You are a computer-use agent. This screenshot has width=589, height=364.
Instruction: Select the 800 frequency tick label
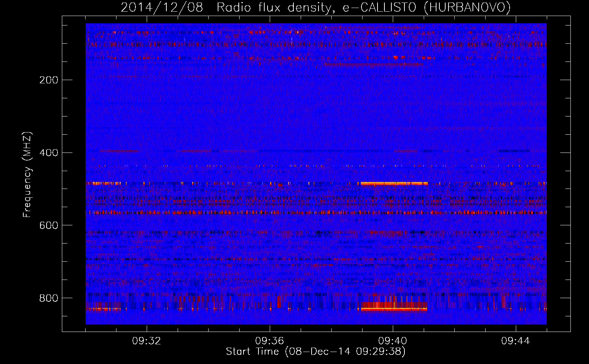(x=49, y=298)
